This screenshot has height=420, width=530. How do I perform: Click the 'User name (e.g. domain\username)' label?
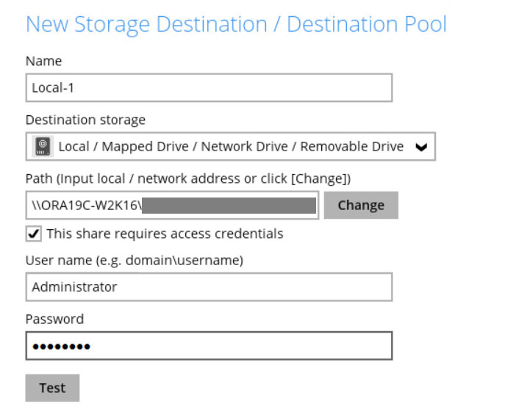pyautogui.click(x=134, y=260)
